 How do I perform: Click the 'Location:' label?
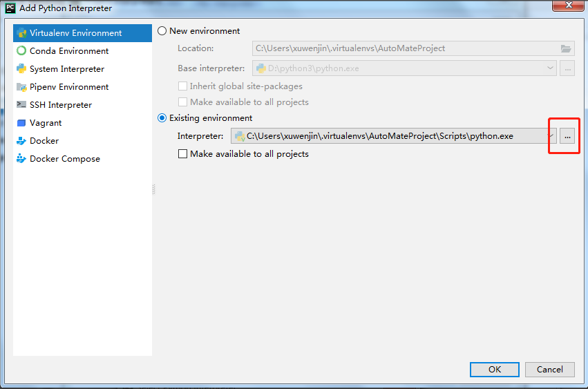click(196, 48)
